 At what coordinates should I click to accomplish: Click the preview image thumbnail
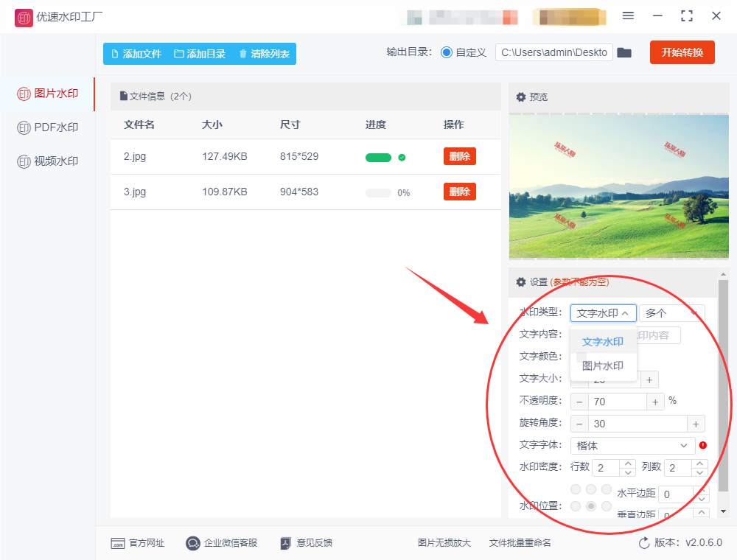(618, 186)
